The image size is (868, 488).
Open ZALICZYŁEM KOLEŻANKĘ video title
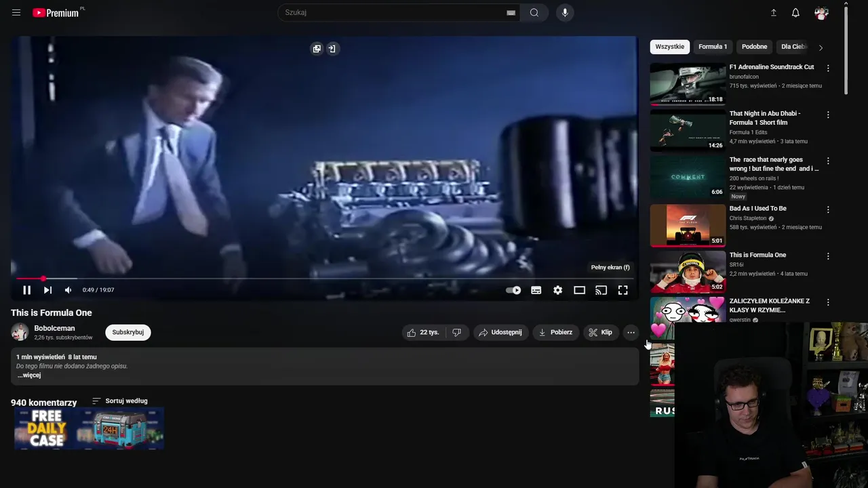click(769, 306)
